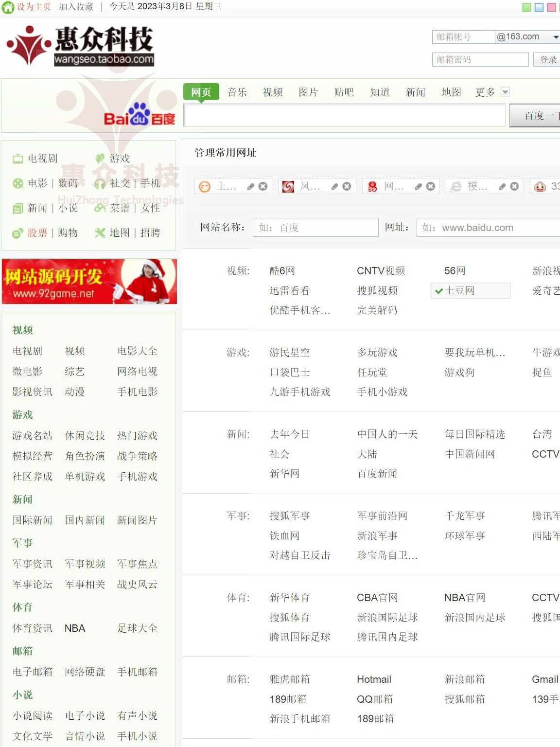Click the face favicon of the 33 shortcut
The image size is (560, 747).
point(540,187)
